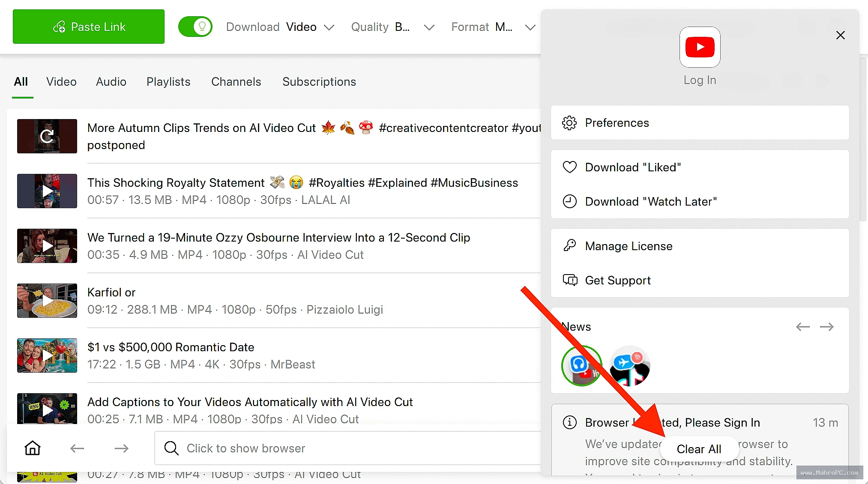
Task: Switch to the Subscriptions tab
Action: tap(319, 82)
